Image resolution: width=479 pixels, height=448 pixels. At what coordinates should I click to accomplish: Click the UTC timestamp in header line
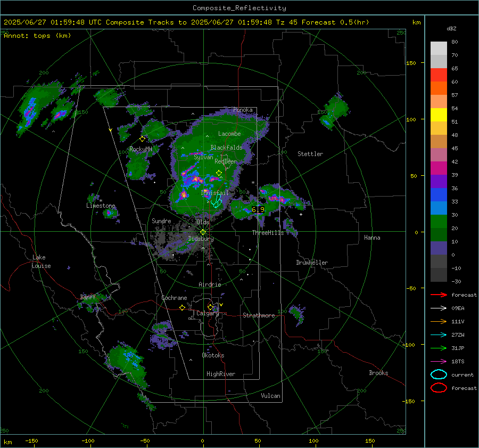pyautogui.click(x=53, y=22)
